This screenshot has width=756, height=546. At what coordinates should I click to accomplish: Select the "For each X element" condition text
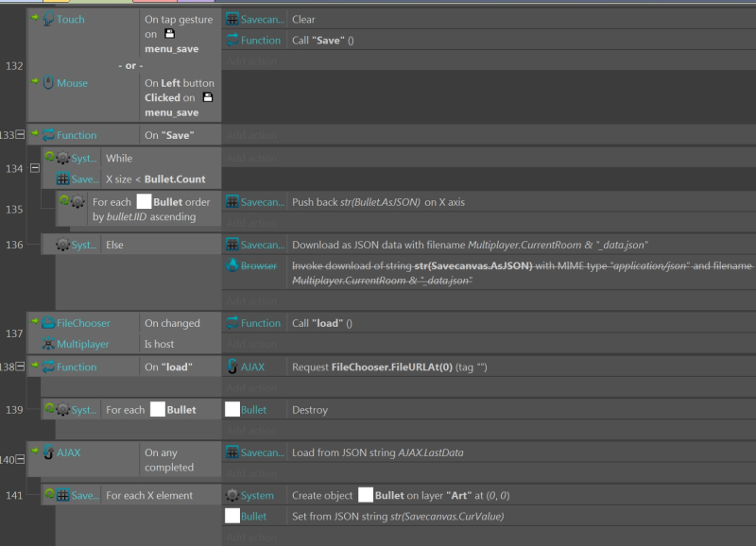click(x=149, y=495)
